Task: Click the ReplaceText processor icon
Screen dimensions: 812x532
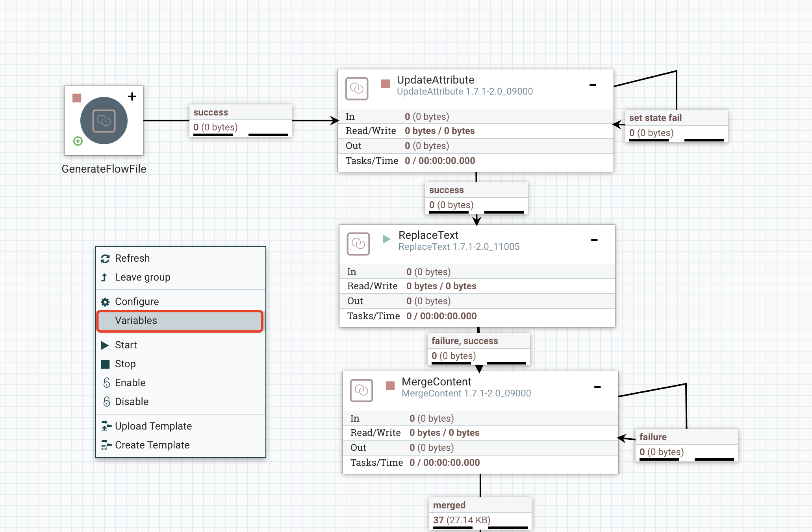Action: click(358, 244)
